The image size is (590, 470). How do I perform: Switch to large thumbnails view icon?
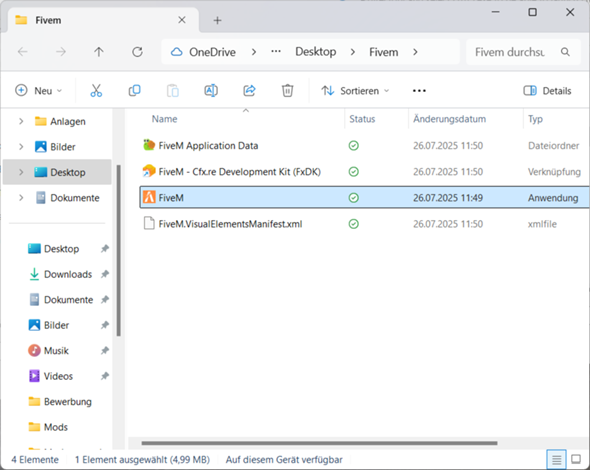(576, 459)
